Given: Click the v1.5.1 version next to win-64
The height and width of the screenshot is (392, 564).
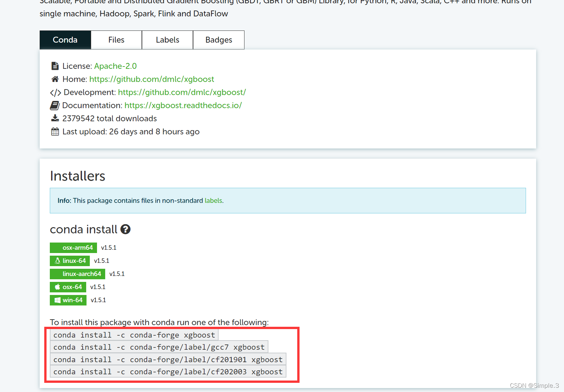Looking at the screenshot, I should pyautogui.click(x=98, y=300).
